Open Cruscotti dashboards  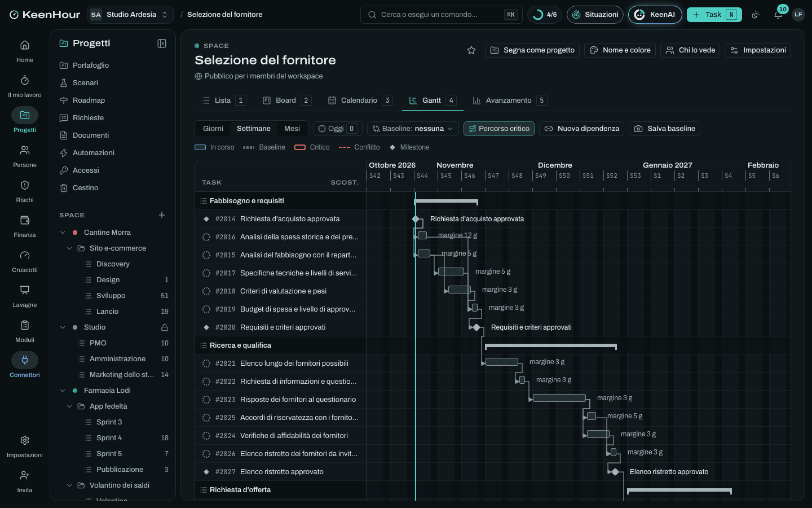tap(25, 261)
